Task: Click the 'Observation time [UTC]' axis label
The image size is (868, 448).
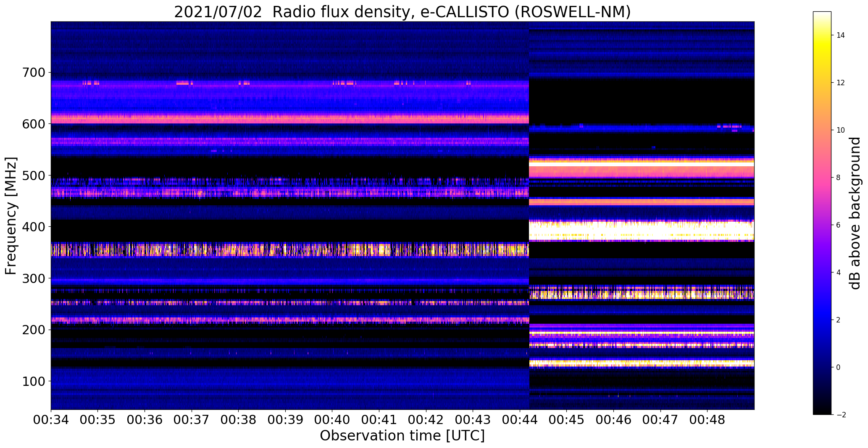Action: [402, 435]
